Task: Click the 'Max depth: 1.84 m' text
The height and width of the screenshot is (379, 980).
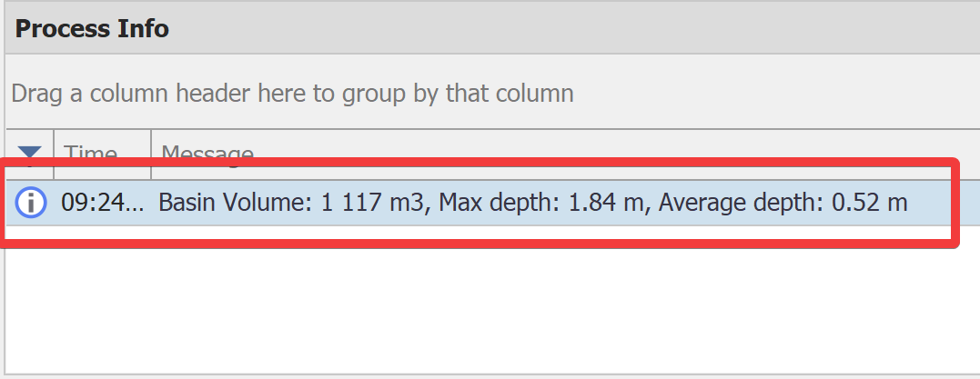Action: point(541,203)
